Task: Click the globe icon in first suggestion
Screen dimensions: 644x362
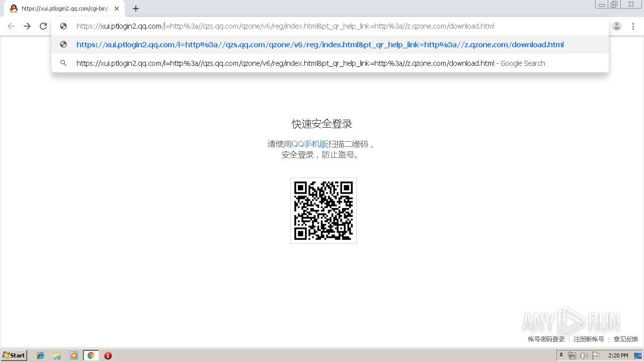Action: [x=63, y=44]
